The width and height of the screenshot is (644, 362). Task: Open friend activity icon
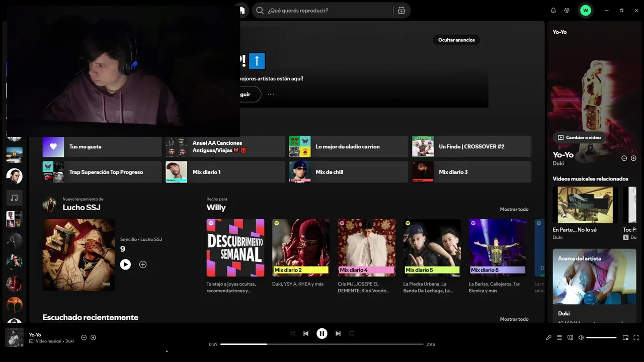(x=567, y=11)
